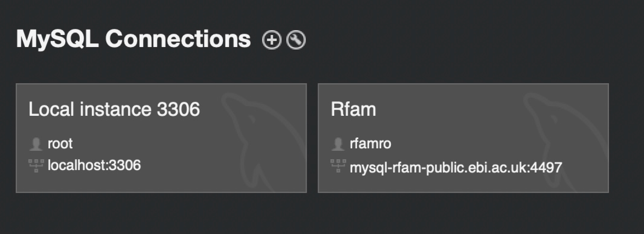This screenshot has width=644, height=234.
Task: Click the mysql-rfam-public.ebi.ac.uk:4497 host label
Action: pos(456,167)
